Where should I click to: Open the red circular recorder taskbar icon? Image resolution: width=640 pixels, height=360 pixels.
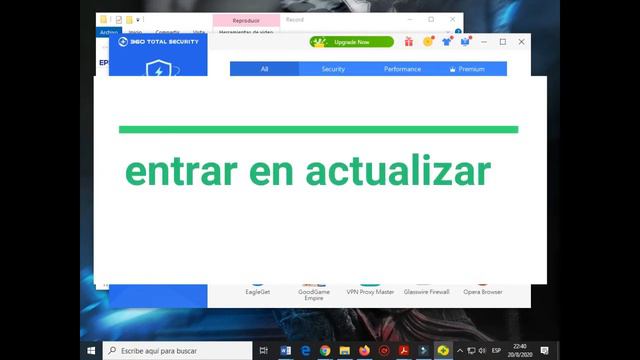click(384, 351)
